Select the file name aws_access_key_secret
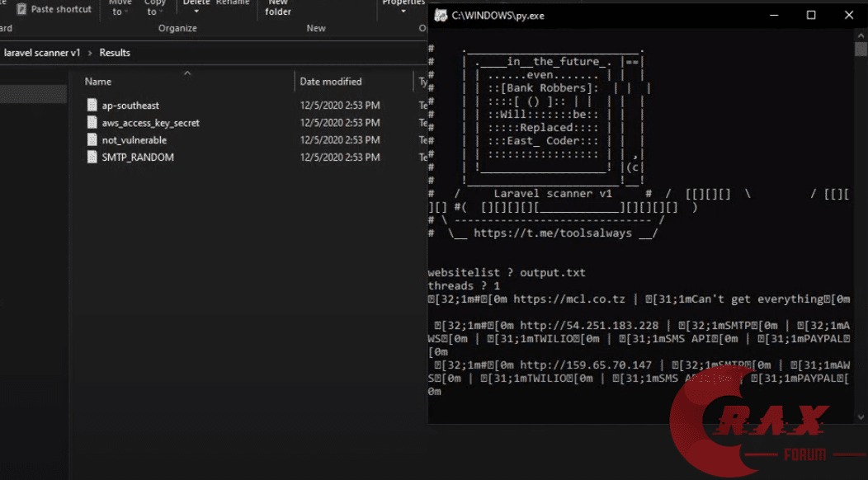The image size is (868, 480). tap(150, 123)
